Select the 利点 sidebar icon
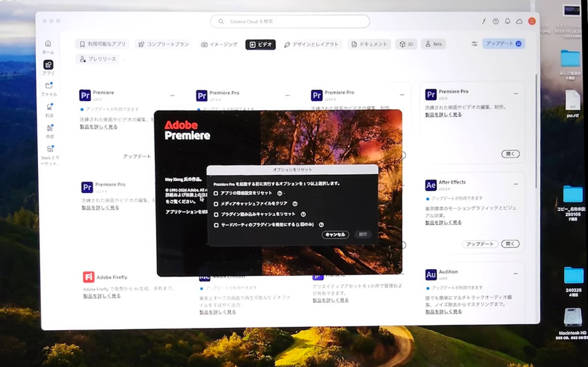The image size is (588, 367). pyautogui.click(x=49, y=110)
